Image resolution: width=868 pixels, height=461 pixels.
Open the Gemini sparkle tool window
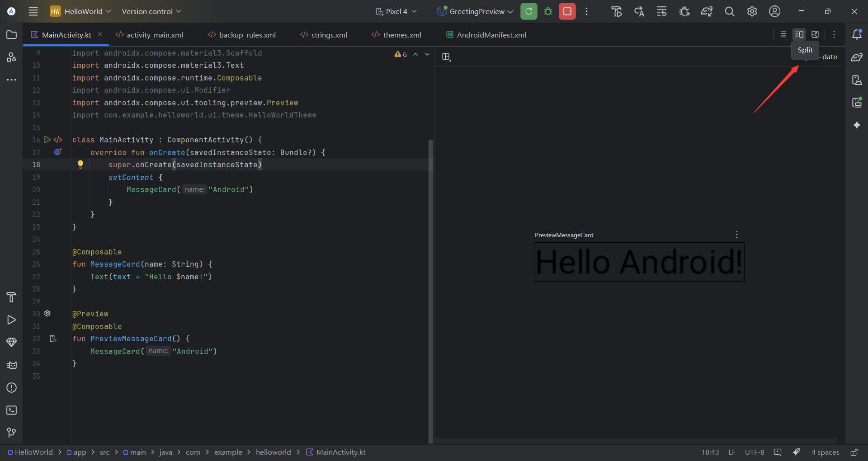click(857, 125)
